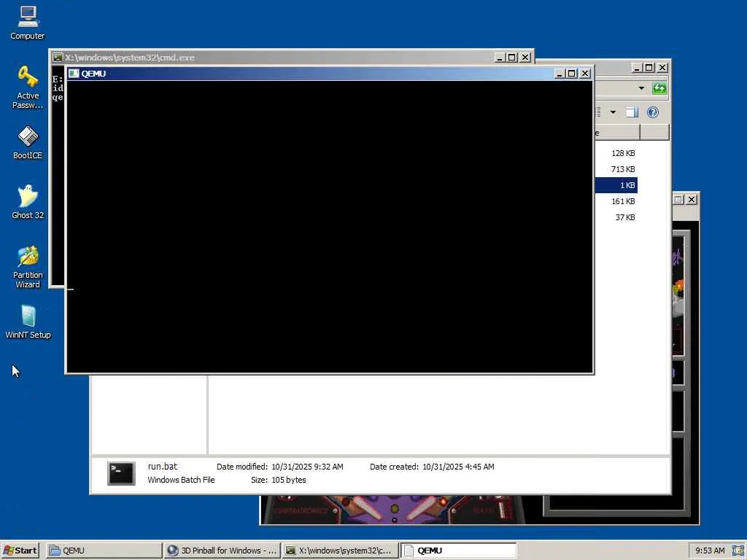Minimize the cmd.exe window
Image resolution: width=747 pixels, height=560 pixels.
(499, 58)
